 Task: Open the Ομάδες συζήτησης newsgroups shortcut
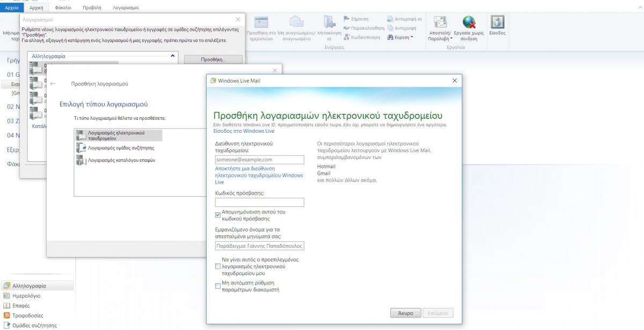[30, 325]
